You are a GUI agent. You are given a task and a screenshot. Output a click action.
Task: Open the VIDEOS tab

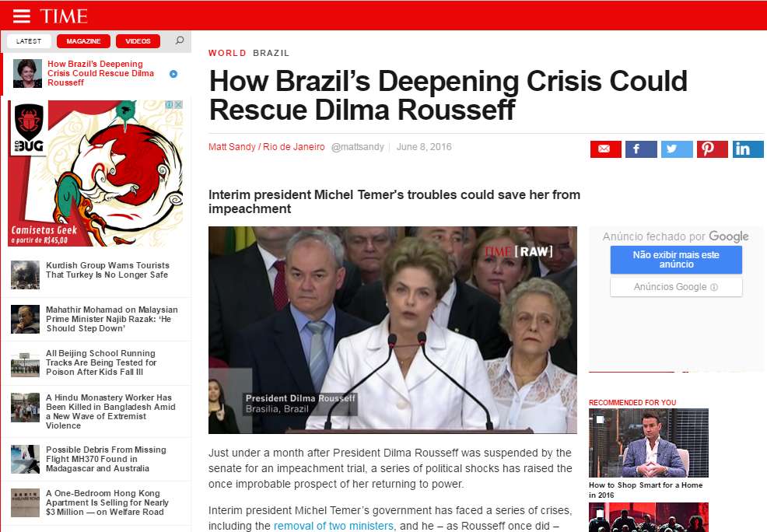click(x=138, y=41)
